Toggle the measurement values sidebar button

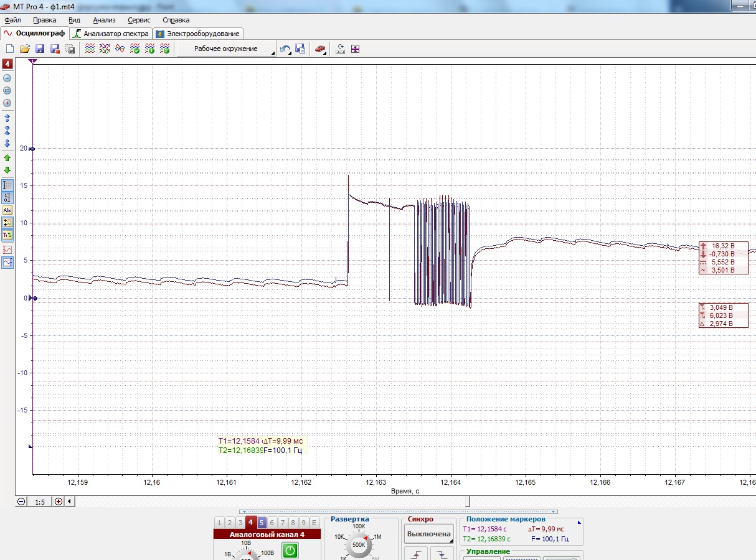[7, 222]
